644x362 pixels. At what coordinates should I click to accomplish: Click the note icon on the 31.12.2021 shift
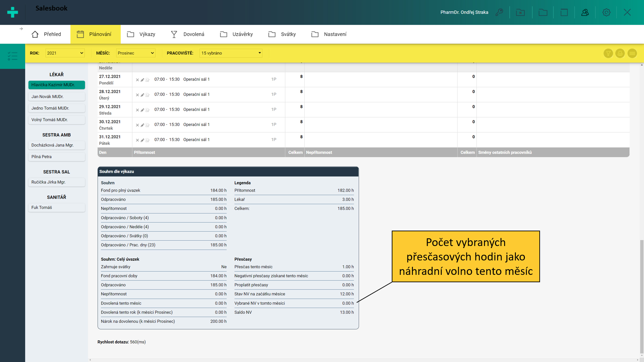[x=147, y=140]
